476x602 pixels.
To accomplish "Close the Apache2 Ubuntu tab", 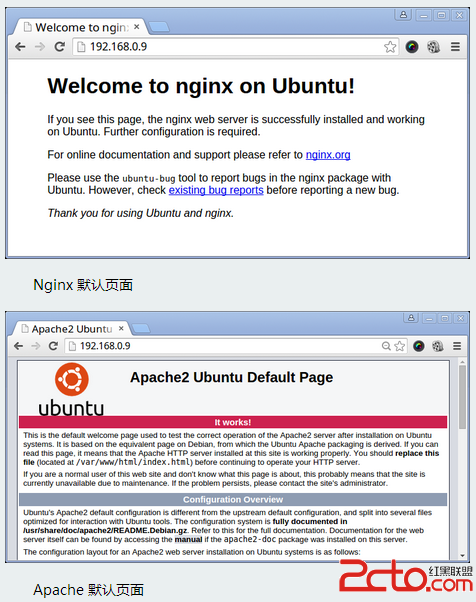I will [x=121, y=329].
